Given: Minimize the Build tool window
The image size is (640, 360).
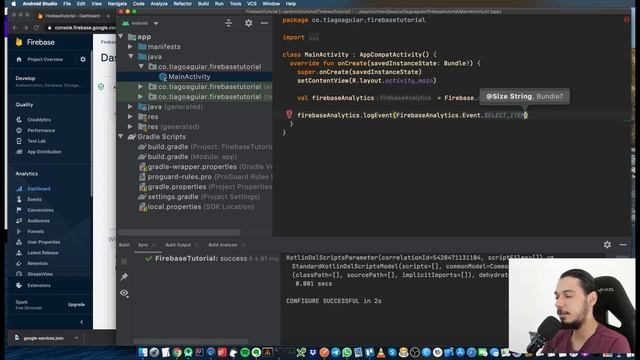Looking at the screenshot, I should pos(623,244).
